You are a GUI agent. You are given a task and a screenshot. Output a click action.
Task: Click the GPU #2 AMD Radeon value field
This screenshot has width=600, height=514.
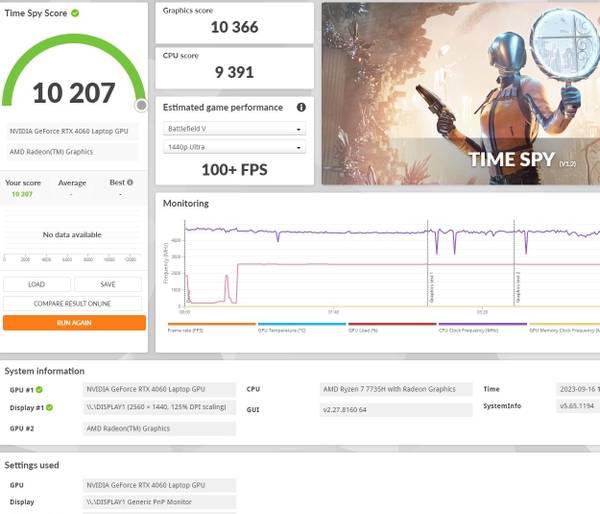pos(160,429)
